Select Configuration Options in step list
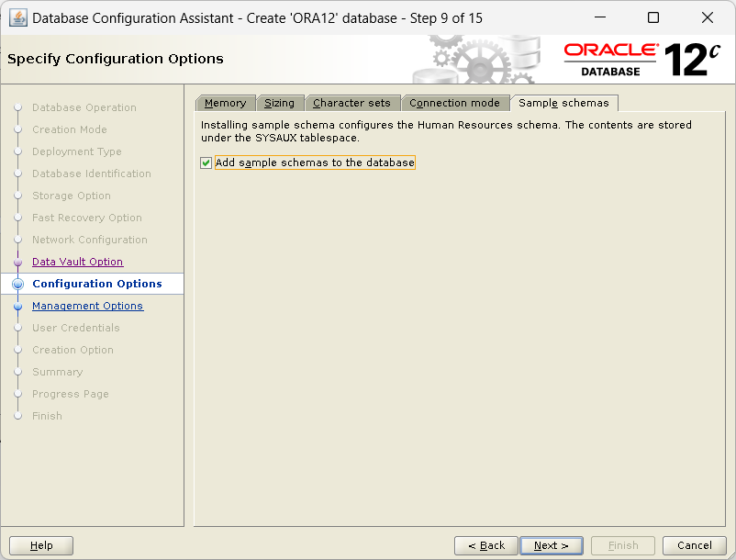The height and width of the screenshot is (560, 736). [x=97, y=284]
